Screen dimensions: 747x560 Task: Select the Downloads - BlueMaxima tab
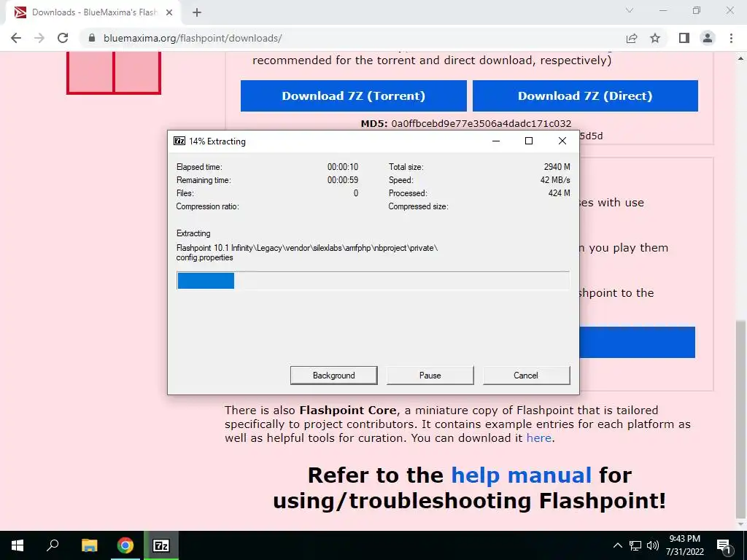(x=93, y=12)
